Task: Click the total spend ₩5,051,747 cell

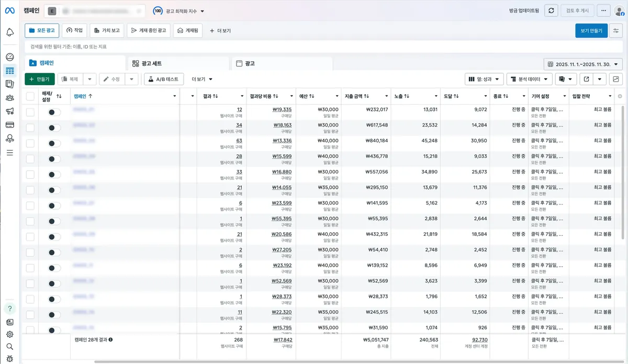Action: point(376,339)
